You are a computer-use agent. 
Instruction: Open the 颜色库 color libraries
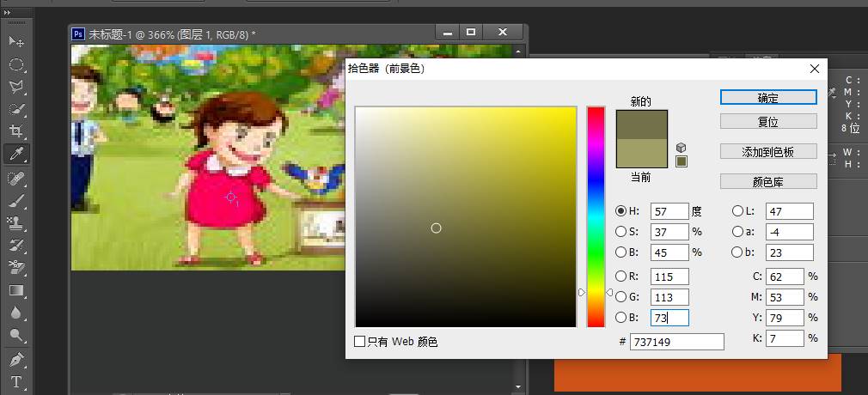click(x=768, y=181)
